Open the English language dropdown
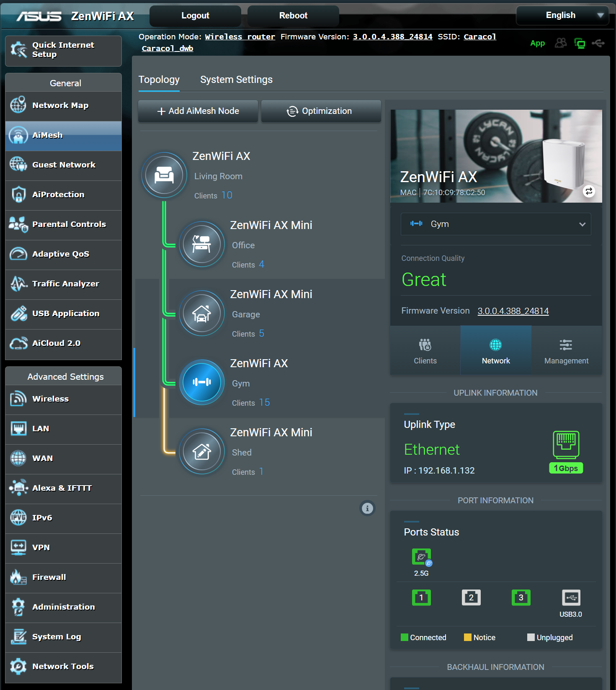This screenshot has width=616, height=690. [x=562, y=15]
